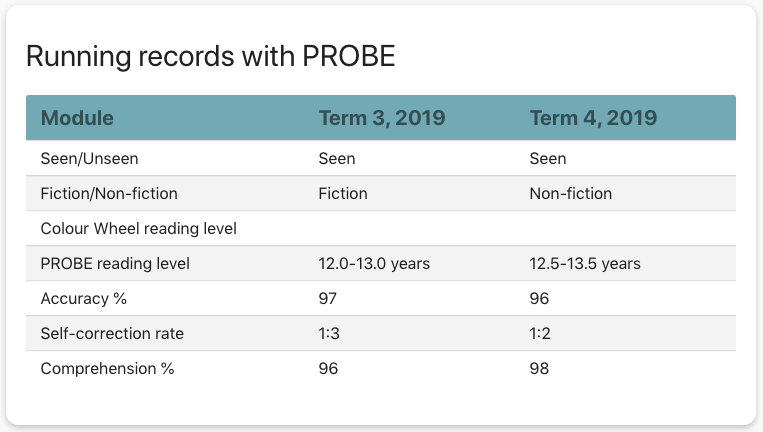Click the Term 3 'Fiction' cell
Viewport: 763px width, 432px height.
[x=343, y=194]
